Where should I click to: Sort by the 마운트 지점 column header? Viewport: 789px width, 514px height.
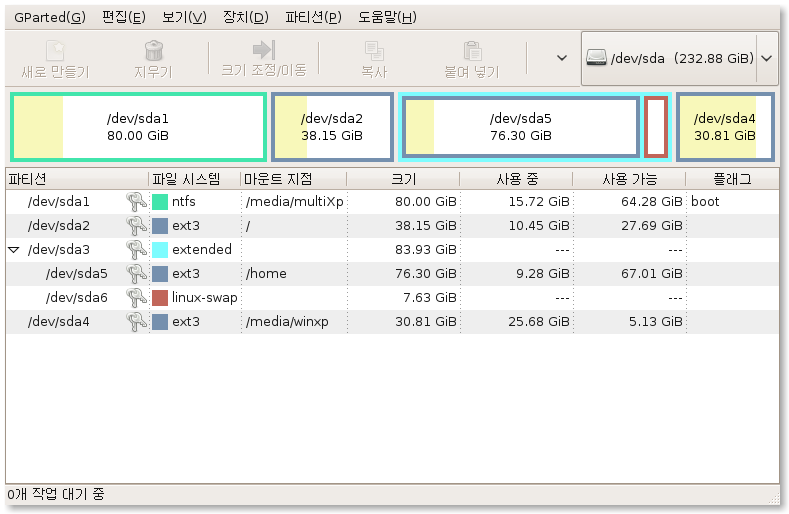293,179
